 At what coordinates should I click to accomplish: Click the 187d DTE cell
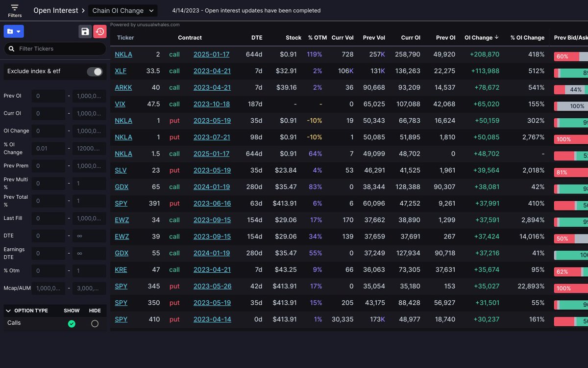click(x=254, y=104)
